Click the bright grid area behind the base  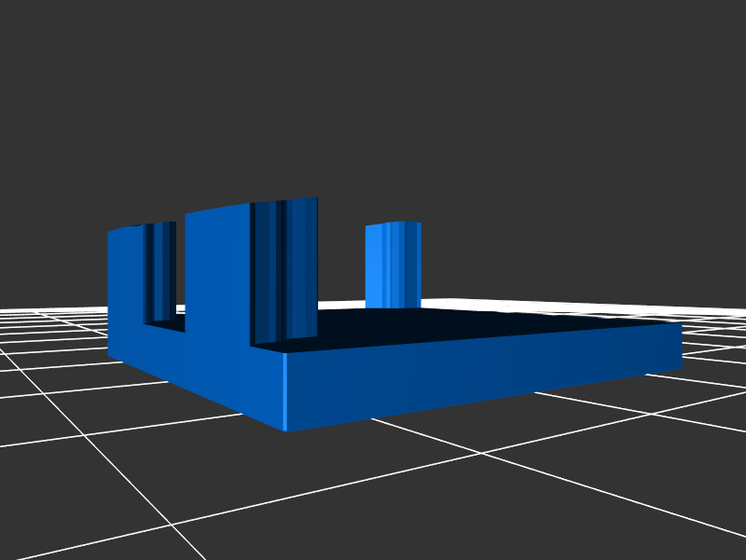[x=559, y=307]
